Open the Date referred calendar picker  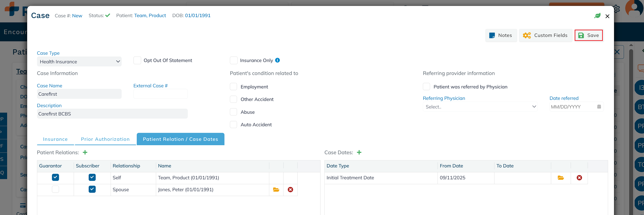599,107
